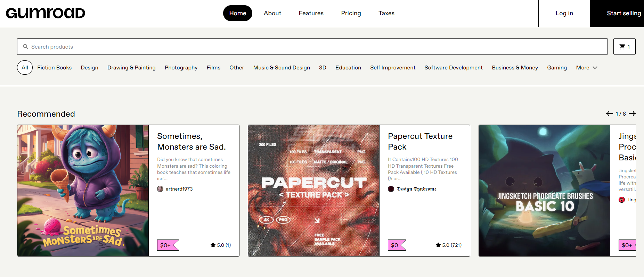The width and height of the screenshot is (644, 277).
Task: Open 'Papercut Texture Pack' product title
Action: (420, 142)
